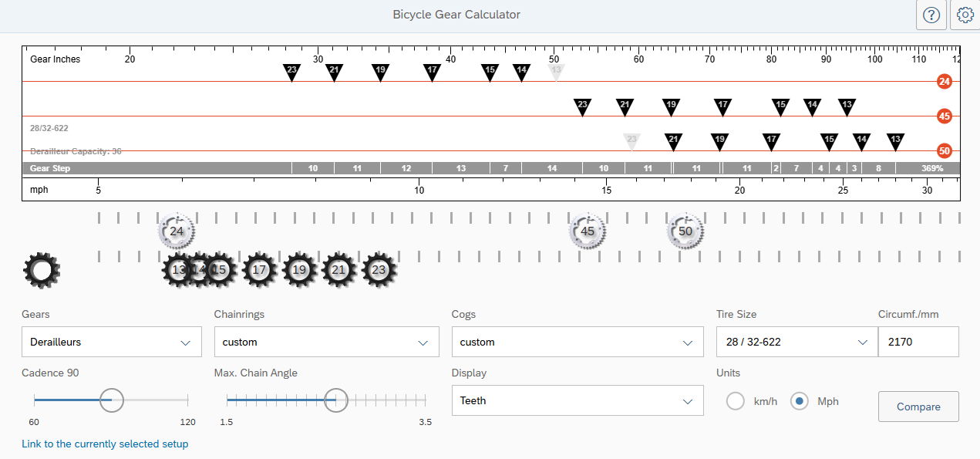Click the Compare button
The height and width of the screenshot is (459, 980).
point(918,407)
